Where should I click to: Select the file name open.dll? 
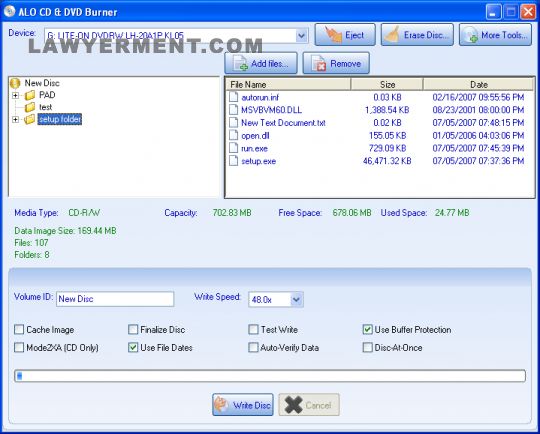click(255, 135)
